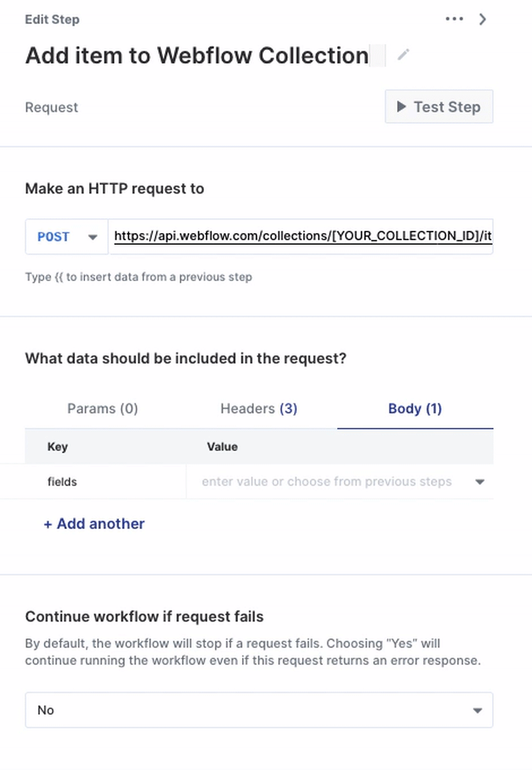Click the Key column header
This screenshot has width=532, height=770.
58,447
